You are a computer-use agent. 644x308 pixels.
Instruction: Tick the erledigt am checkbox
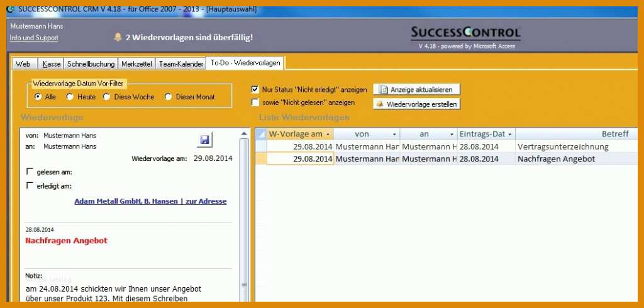pos(30,185)
